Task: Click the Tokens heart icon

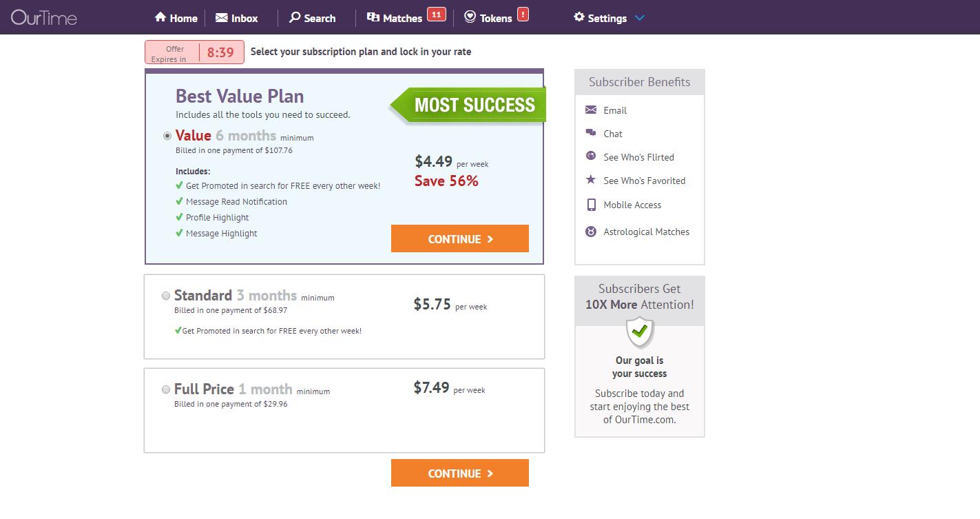Action: click(470, 17)
